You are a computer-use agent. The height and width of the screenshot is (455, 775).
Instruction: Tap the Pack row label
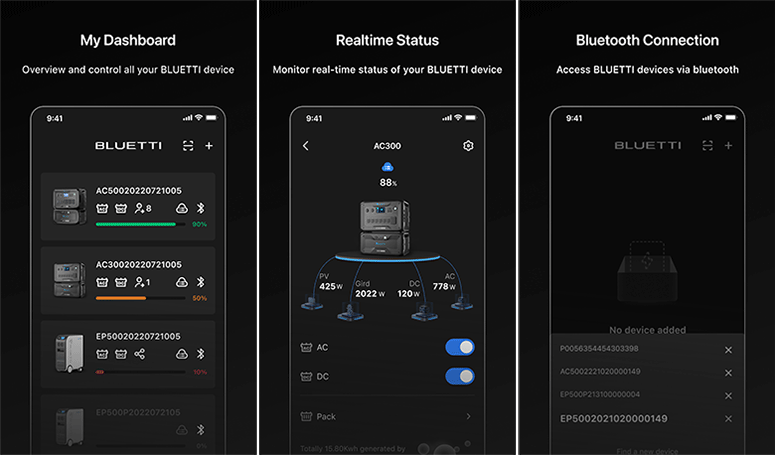click(x=326, y=416)
